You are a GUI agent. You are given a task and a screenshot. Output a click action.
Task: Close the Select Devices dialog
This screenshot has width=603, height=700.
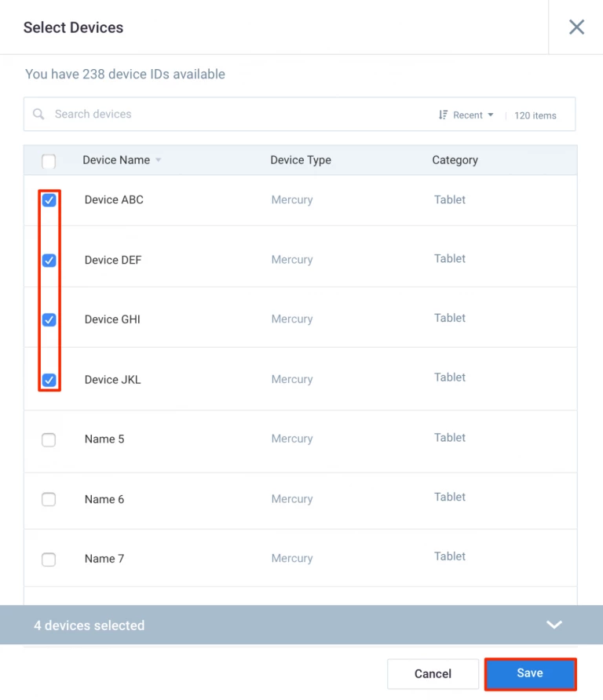point(576,27)
